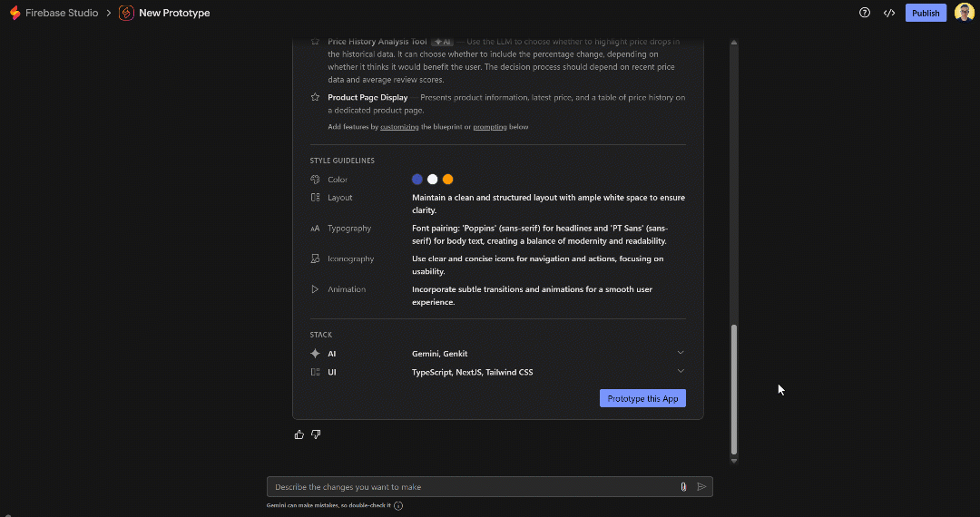The image size is (980, 517).
Task: Click the microphone icon in prompt box
Action: click(683, 487)
